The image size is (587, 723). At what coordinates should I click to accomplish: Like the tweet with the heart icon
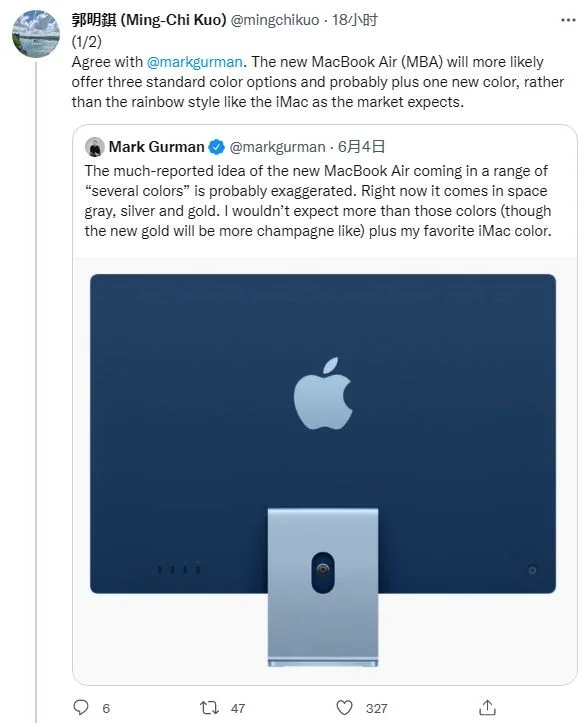click(344, 707)
